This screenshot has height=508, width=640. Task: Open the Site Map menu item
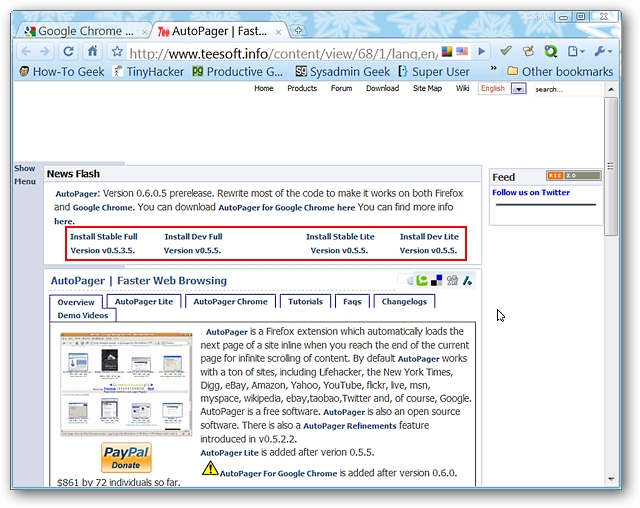(x=427, y=88)
